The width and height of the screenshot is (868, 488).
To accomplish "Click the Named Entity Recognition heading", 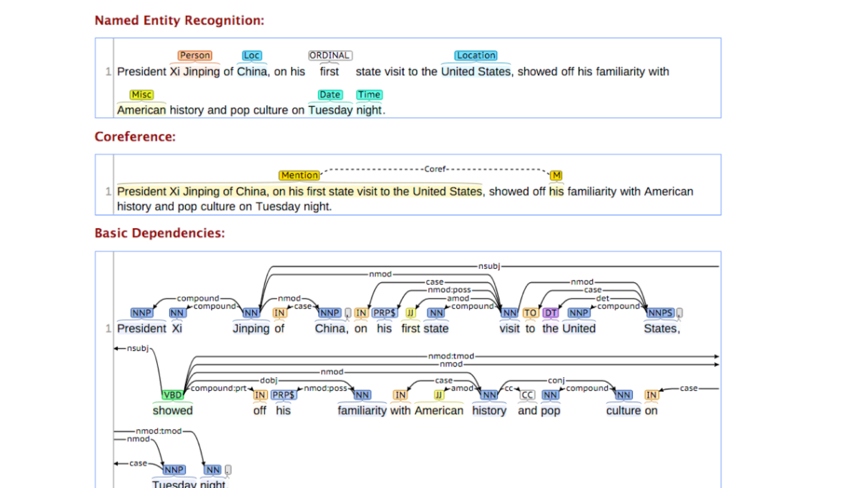I will pyautogui.click(x=179, y=20).
